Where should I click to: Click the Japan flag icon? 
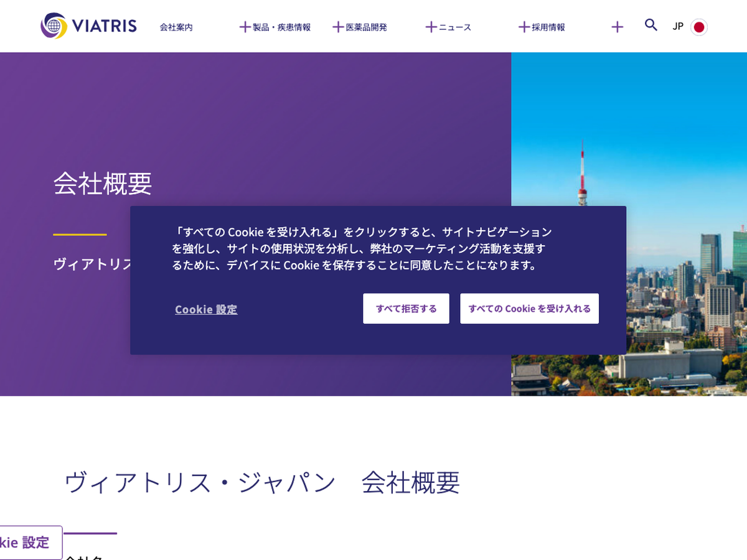(x=699, y=27)
